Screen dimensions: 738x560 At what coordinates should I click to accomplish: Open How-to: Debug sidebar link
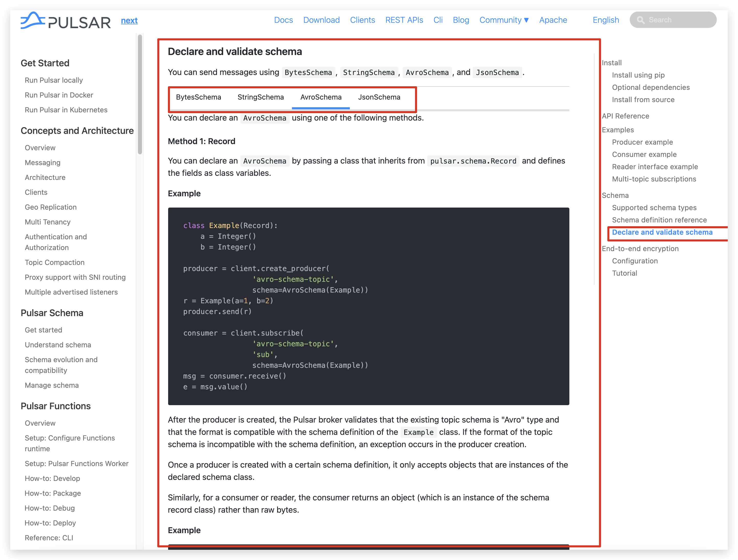coord(50,508)
